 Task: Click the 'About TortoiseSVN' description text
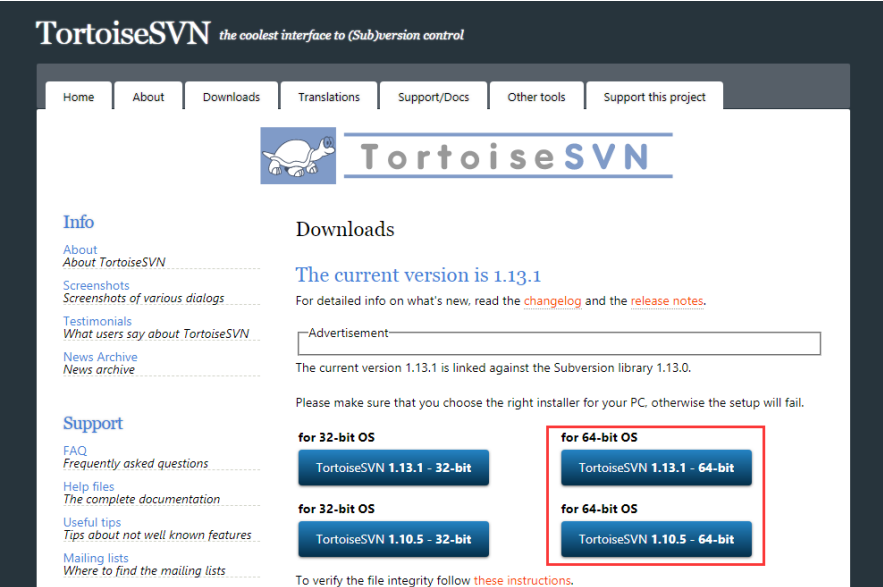pos(114,263)
